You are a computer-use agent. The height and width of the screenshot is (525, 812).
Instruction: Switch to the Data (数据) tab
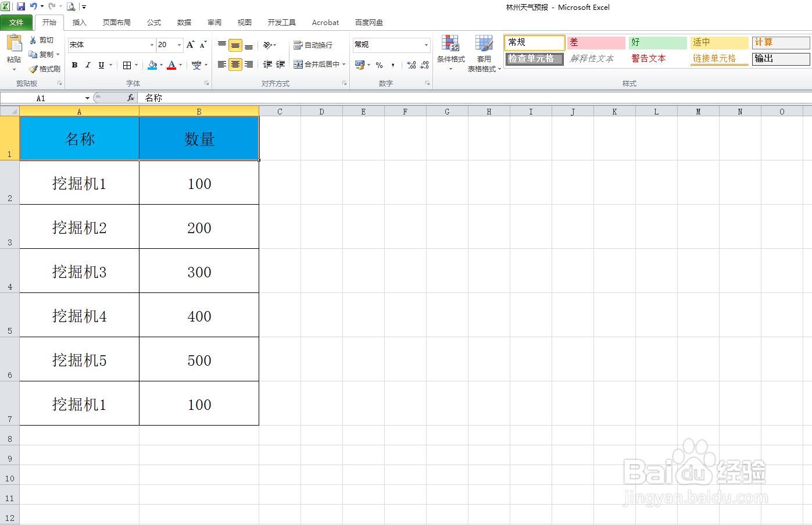point(184,22)
